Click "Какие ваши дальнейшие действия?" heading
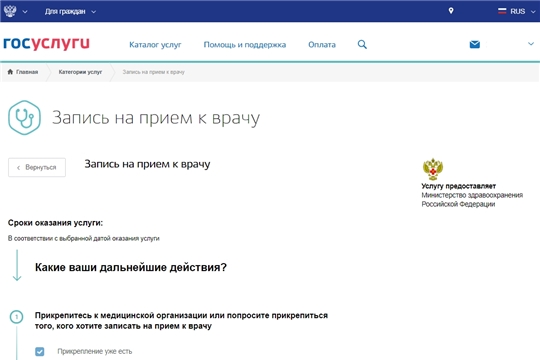The width and height of the screenshot is (540, 360). [131, 267]
